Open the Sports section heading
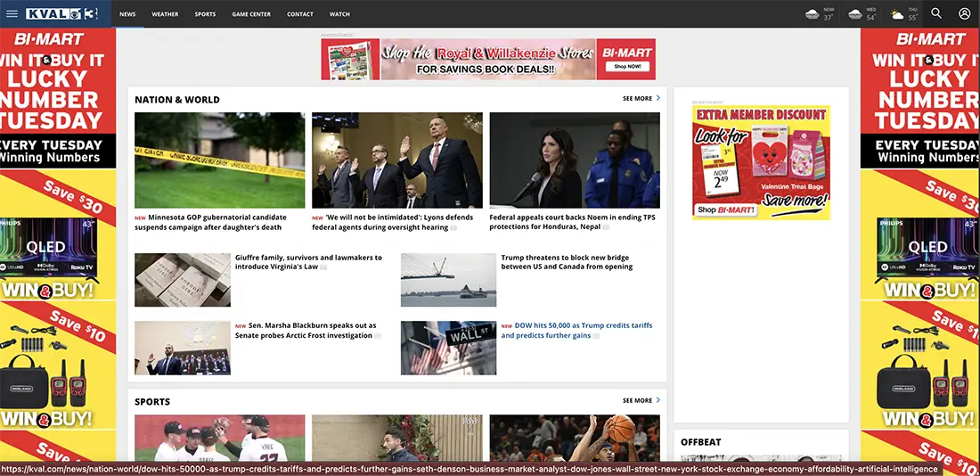This screenshot has height=476, width=980. 151,401
